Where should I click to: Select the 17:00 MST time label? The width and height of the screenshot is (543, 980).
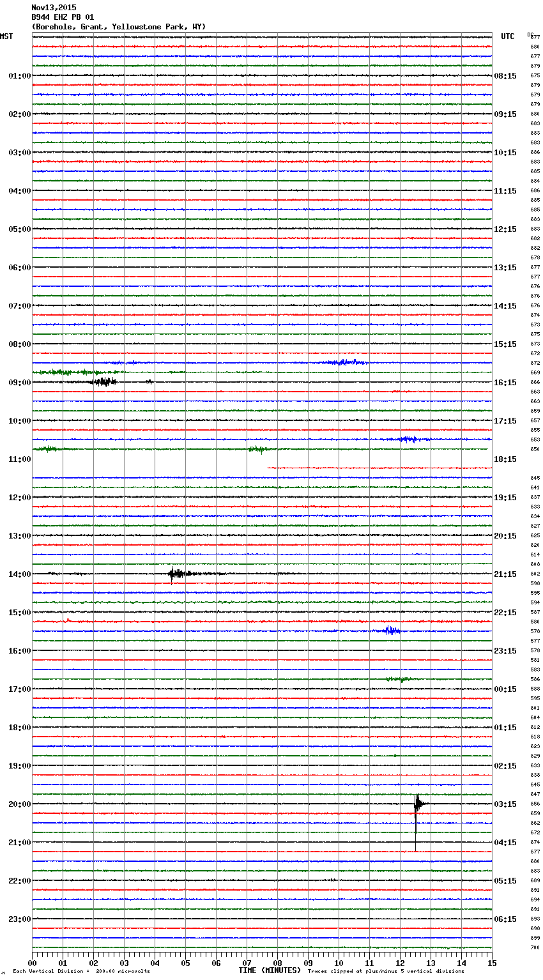(x=20, y=689)
